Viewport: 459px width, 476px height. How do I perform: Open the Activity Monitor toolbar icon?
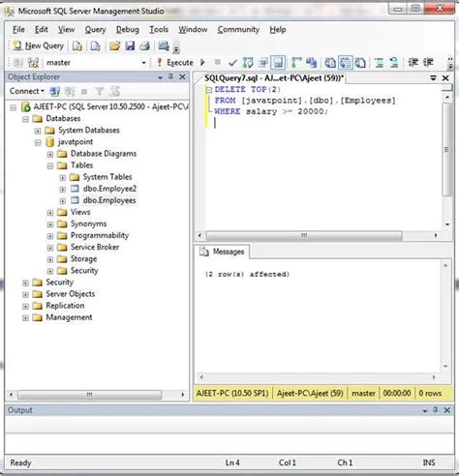164,46
